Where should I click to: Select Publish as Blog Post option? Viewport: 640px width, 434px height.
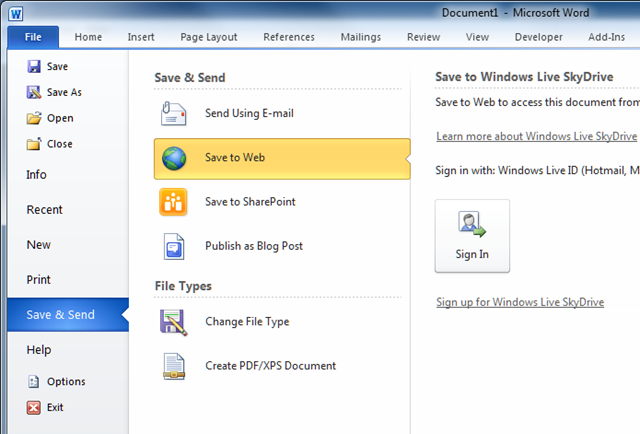click(282, 246)
